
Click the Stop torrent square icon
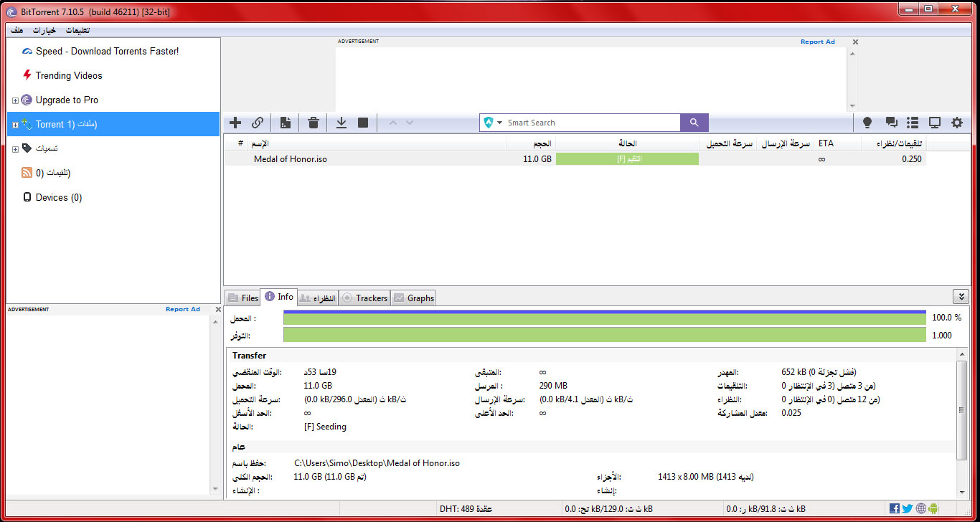tap(363, 123)
